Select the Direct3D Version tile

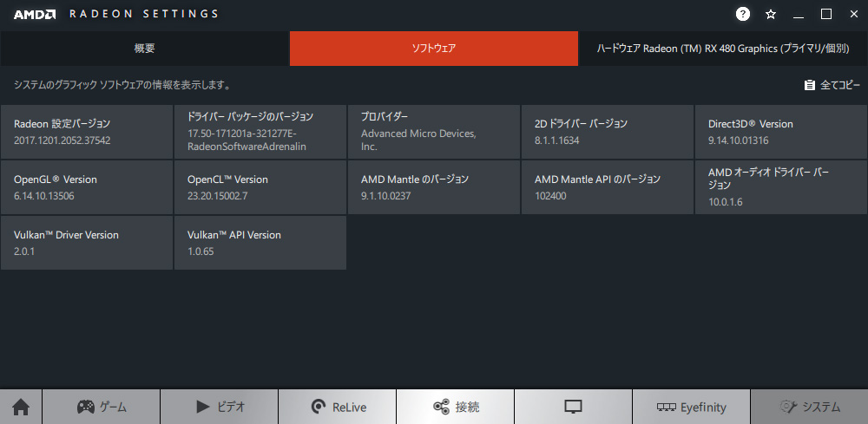[x=781, y=132]
